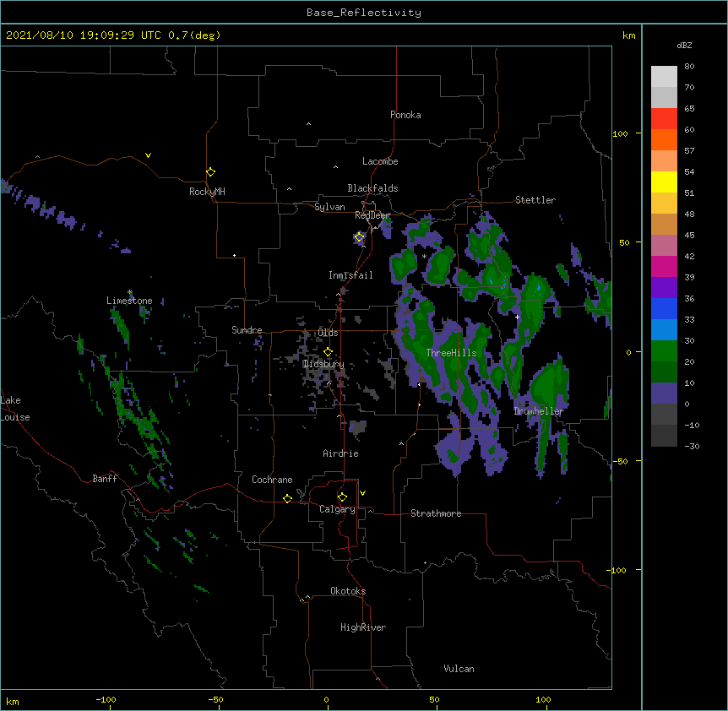This screenshot has width=728, height=711.
Task: Click the Banff label
Action: click(105, 479)
